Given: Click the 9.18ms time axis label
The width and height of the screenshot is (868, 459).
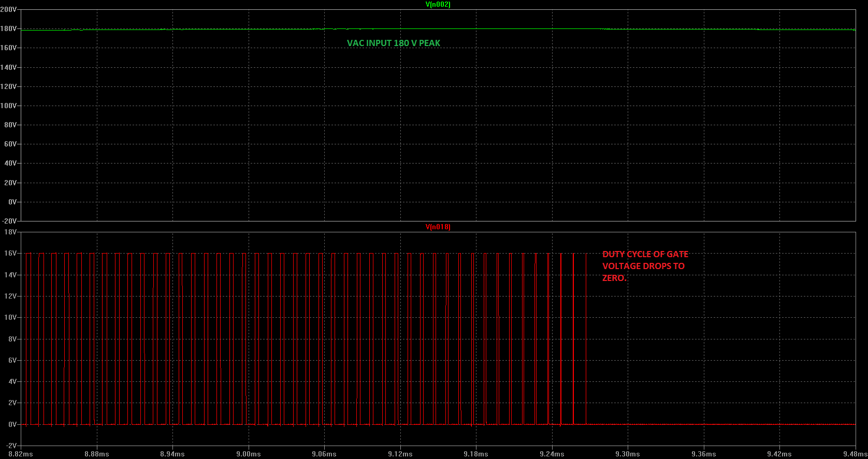Looking at the screenshot, I should (x=476, y=454).
